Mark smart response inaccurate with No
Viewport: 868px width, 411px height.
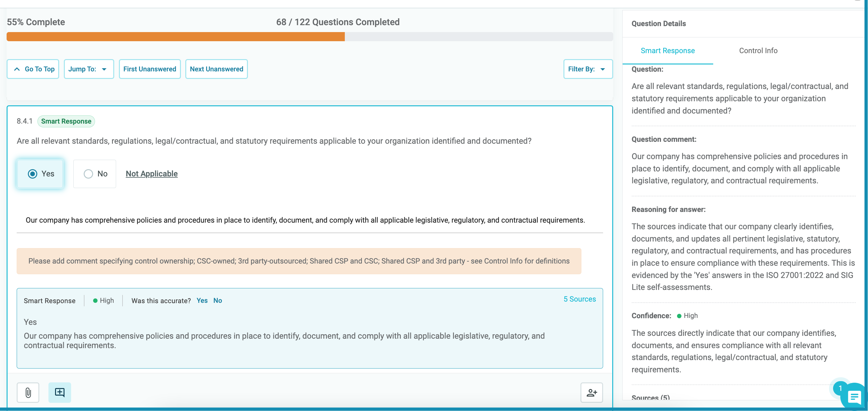pos(218,301)
